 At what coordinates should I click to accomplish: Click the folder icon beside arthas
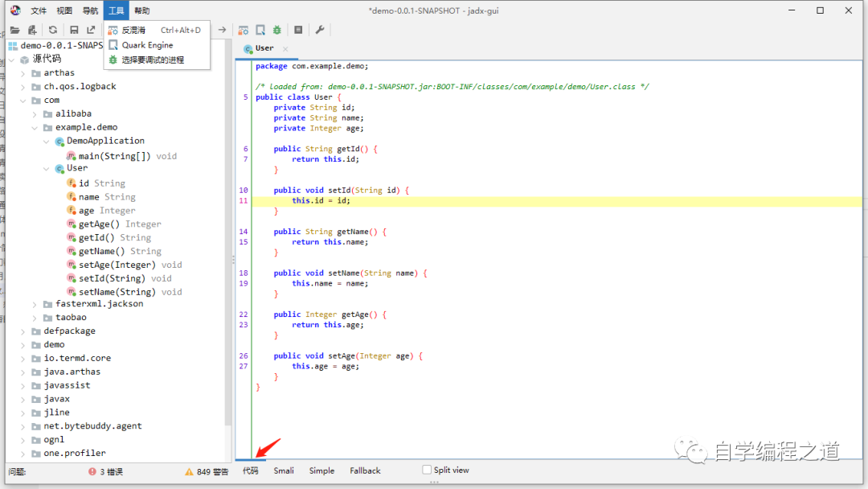36,73
